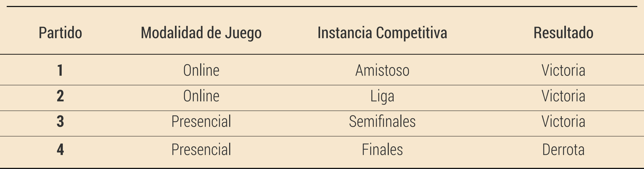Select the Instancia Competitiva column header

point(382,33)
